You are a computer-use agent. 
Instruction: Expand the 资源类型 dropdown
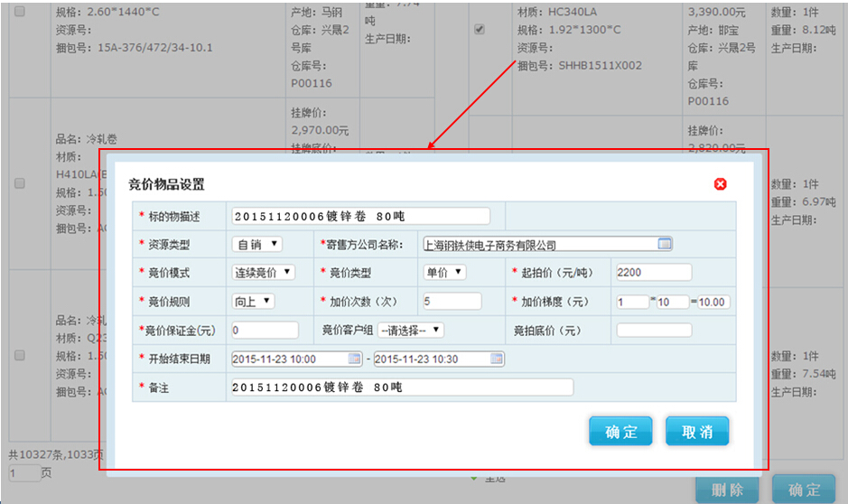(257, 244)
